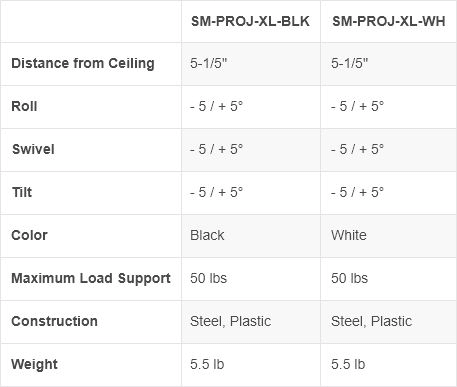Click the Tilt row label
Screen dimensions: 457x387
tap(22, 192)
